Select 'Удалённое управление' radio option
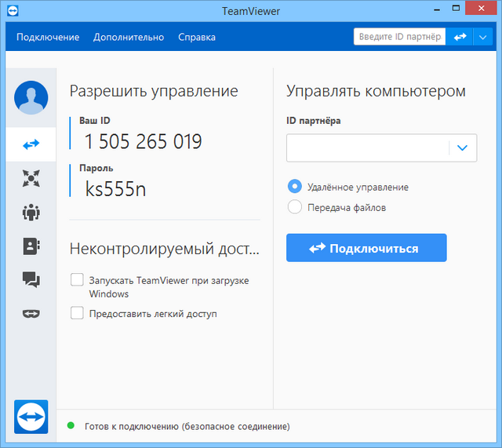Viewport: 502px width, 448px height. [295, 187]
